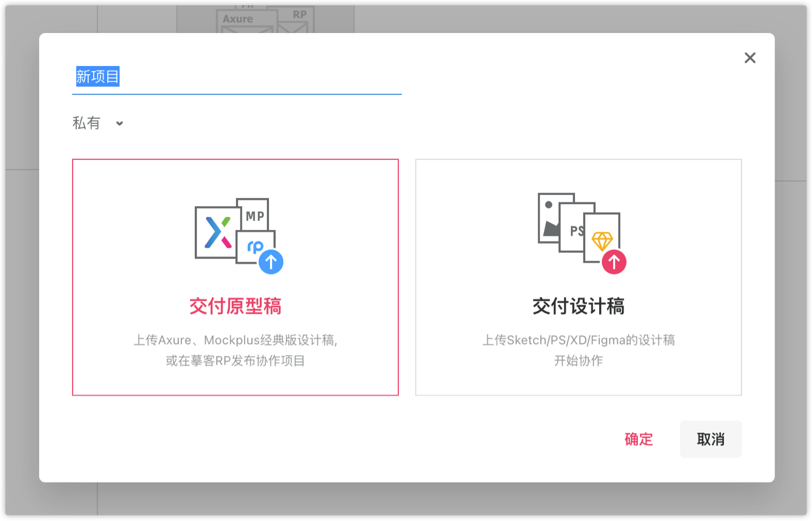This screenshot has width=812, height=521.
Task: Confirm with the 确定 button
Action: tap(639, 439)
